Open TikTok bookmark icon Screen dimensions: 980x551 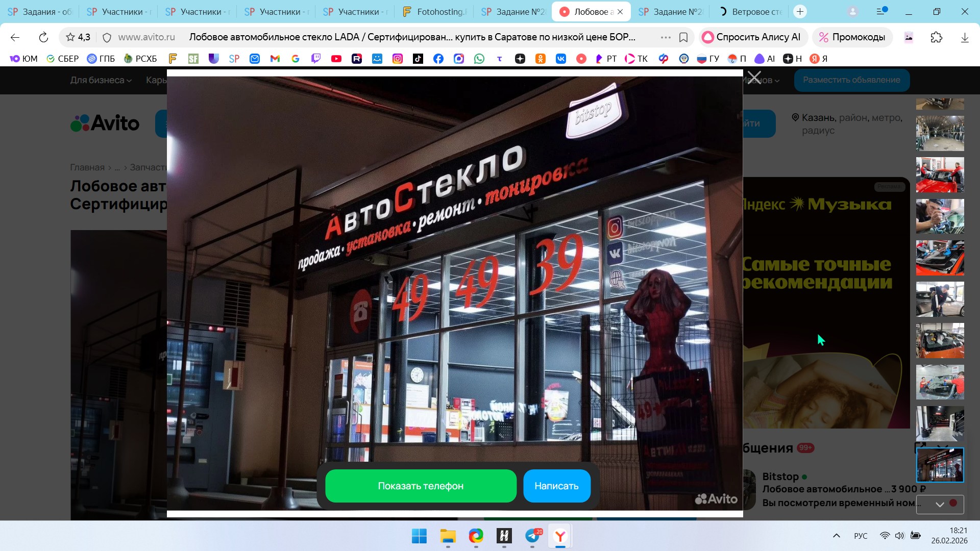click(x=418, y=59)
